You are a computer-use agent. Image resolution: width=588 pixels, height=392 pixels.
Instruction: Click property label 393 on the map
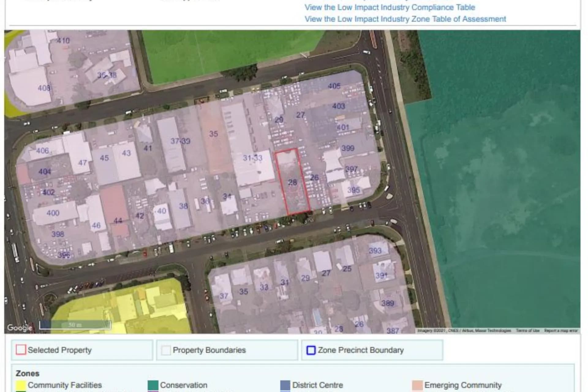[x=375, y=251]
